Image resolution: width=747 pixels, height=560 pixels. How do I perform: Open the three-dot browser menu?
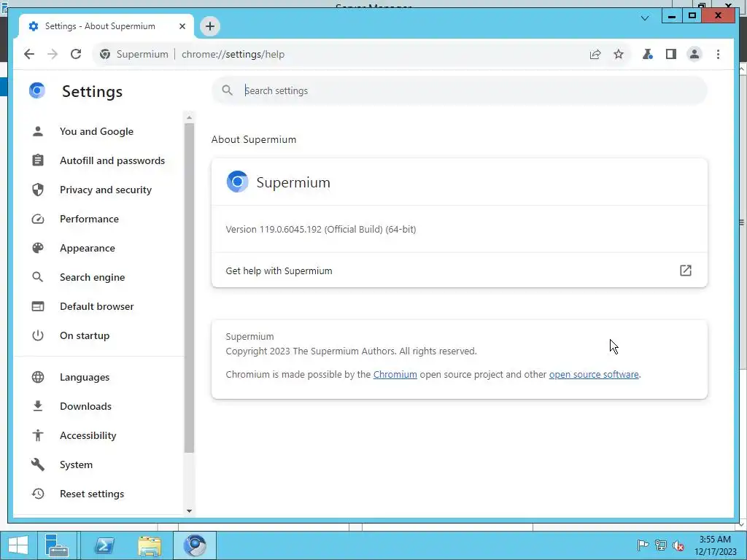[x=718, y=54]
